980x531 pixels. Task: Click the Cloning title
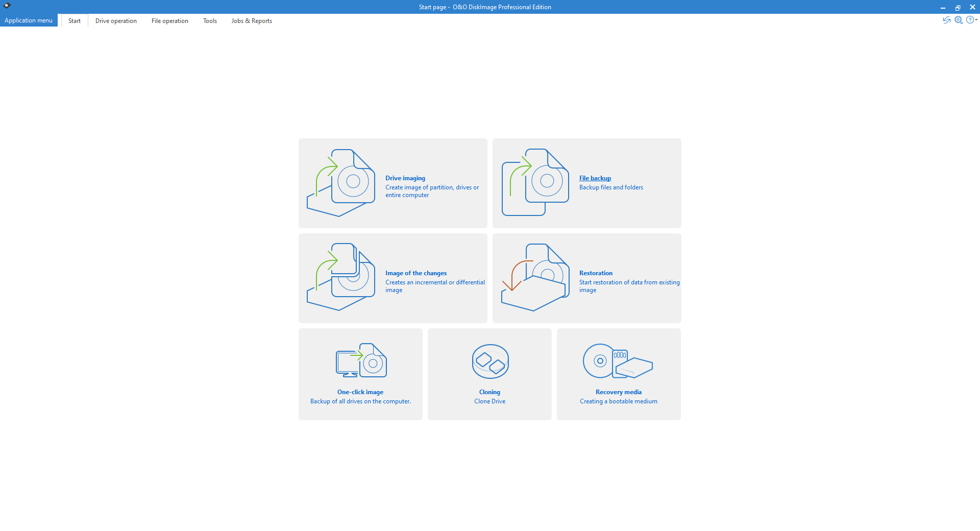click(489, 392)
